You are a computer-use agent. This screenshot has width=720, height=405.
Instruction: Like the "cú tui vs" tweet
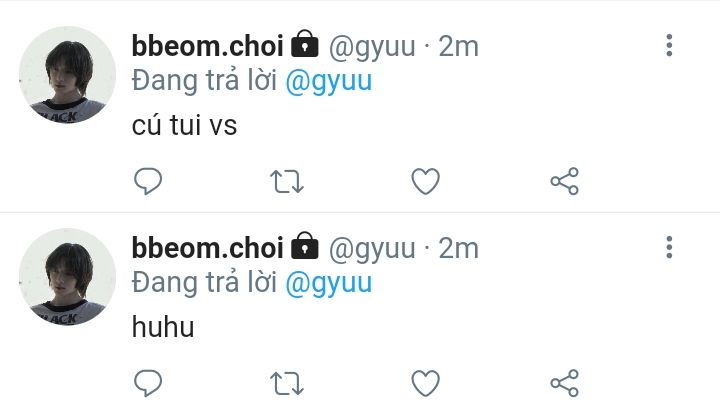click(425, 181)
